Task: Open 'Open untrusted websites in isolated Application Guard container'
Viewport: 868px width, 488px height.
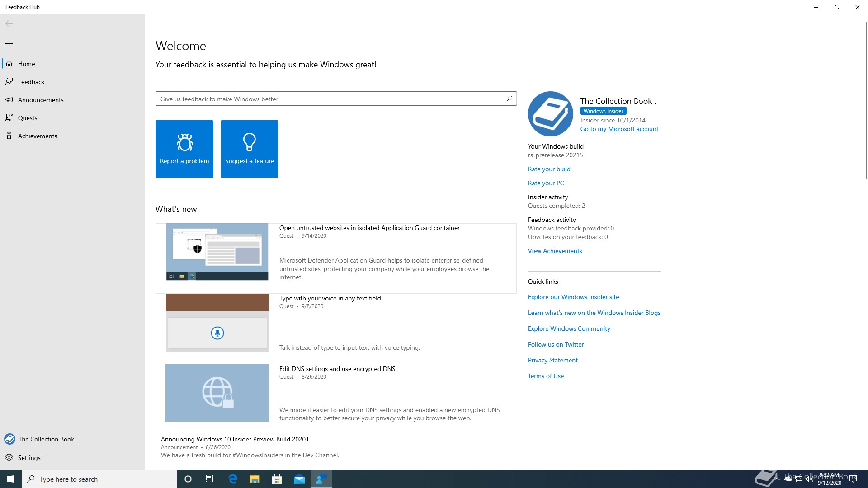Action: [x=369, y=228]
